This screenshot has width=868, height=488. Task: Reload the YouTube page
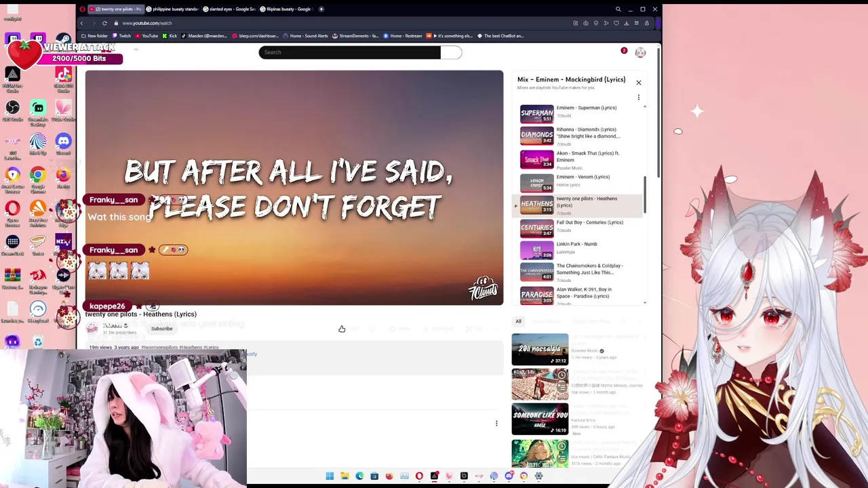[104, 23]
